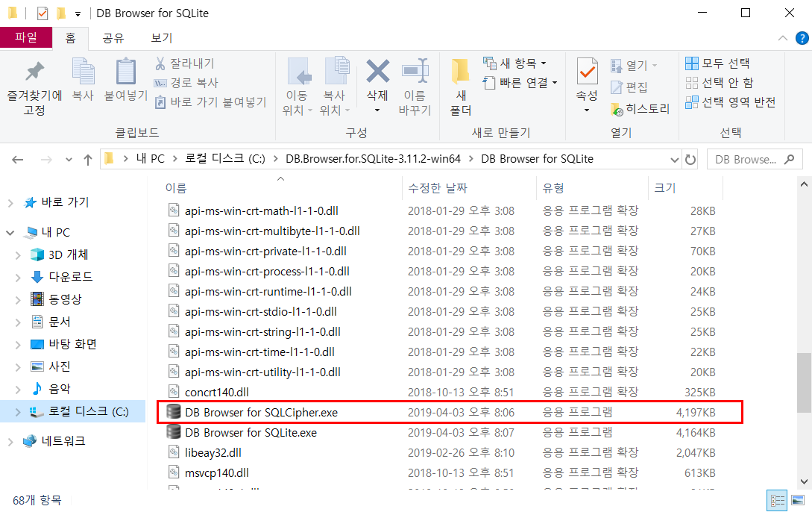The height and width of the screenshot is (512, 812).
Task: Create a new folder (새 폴더)
Action: 460,87
